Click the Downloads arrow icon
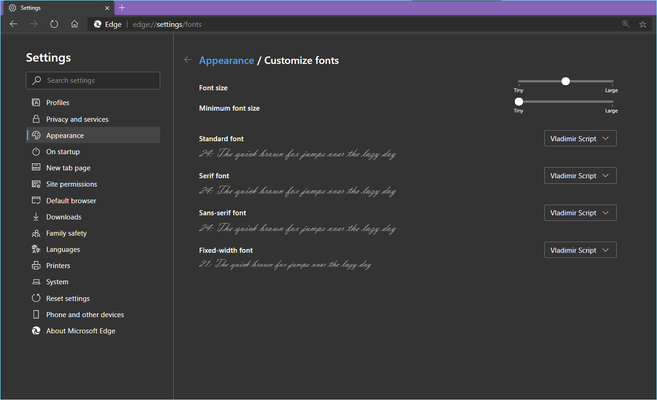 (x=36, y=217)
